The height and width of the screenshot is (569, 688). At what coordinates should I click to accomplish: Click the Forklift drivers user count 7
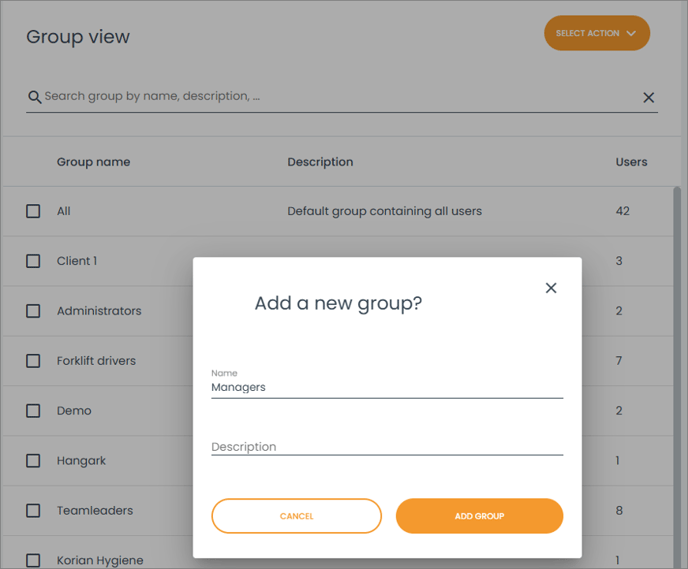click(x=619, y=361)
